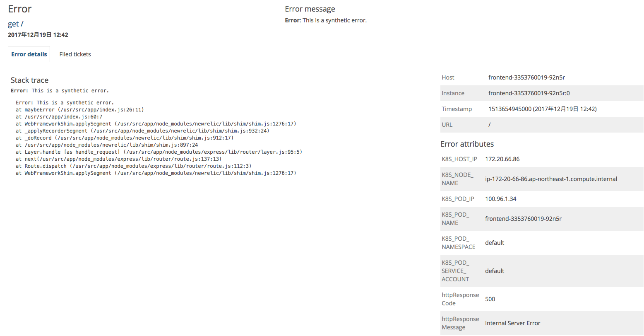Viewport: 644px width, 336px height.
Task: Click the 'httpResponseCode' attribute label
Action: pyautogui.click(x=460, y=299)
